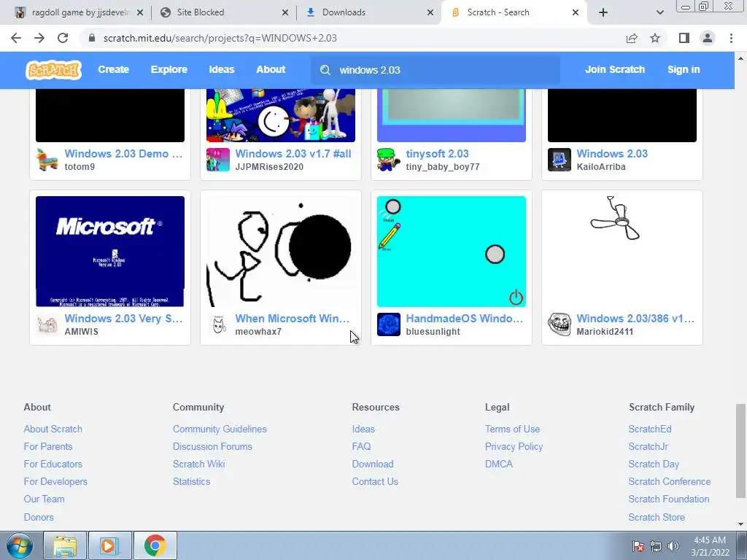
Task: Click Action Center flag icon
Action: 638,546
